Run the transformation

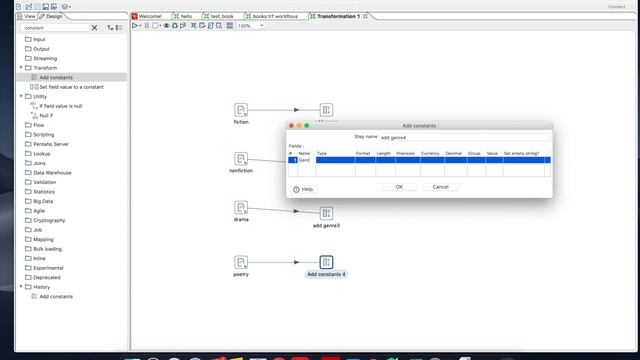coord(135,26)
